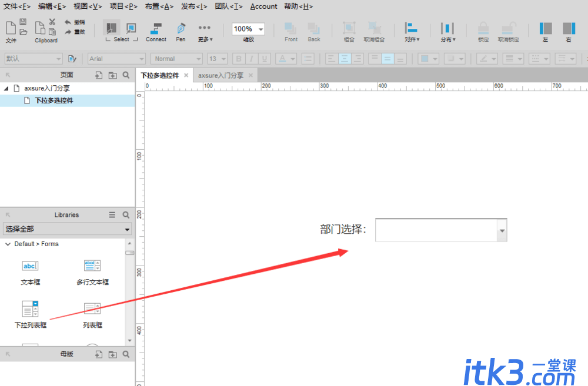
Task: Align text center horizontally
Action: coord(344,59)
